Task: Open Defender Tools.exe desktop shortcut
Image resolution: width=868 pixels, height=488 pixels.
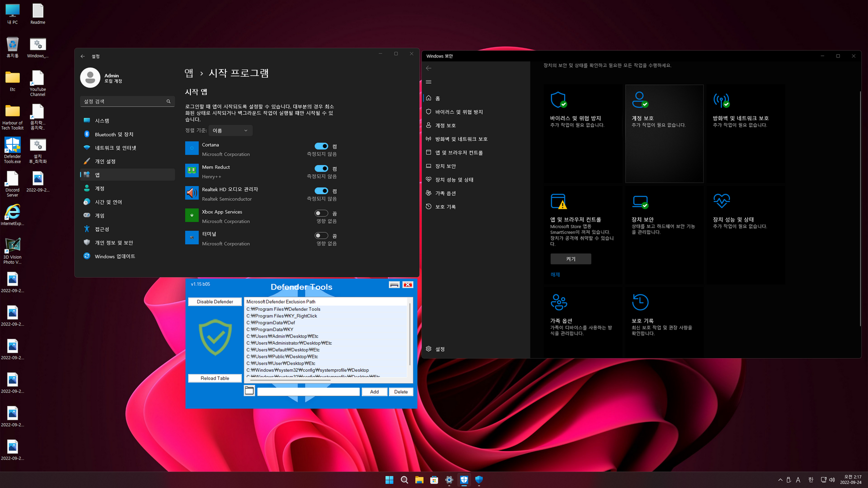Action: pos(13,150)
